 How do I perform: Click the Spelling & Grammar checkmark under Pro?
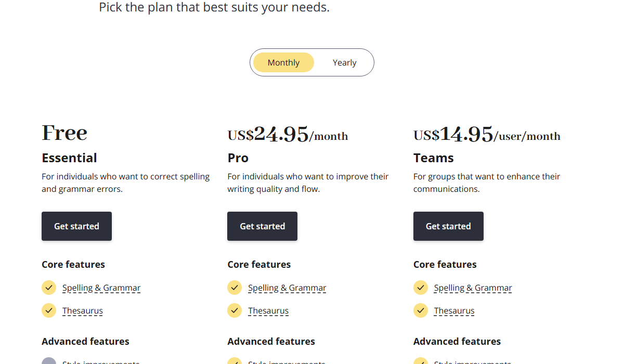click(235, 288)
